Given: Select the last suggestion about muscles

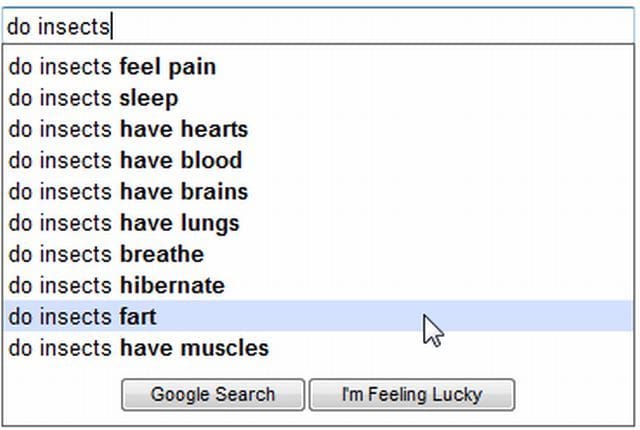Looking at the screenshot, I should [x=138, y=348].
